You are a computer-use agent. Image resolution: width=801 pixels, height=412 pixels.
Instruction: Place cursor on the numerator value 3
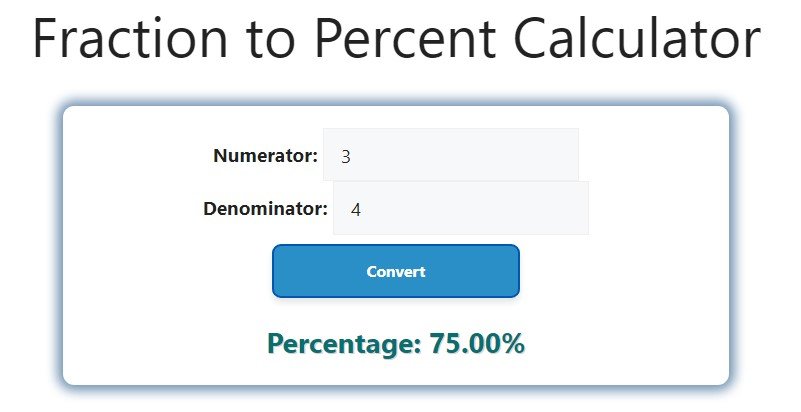(x=346, y=157)
